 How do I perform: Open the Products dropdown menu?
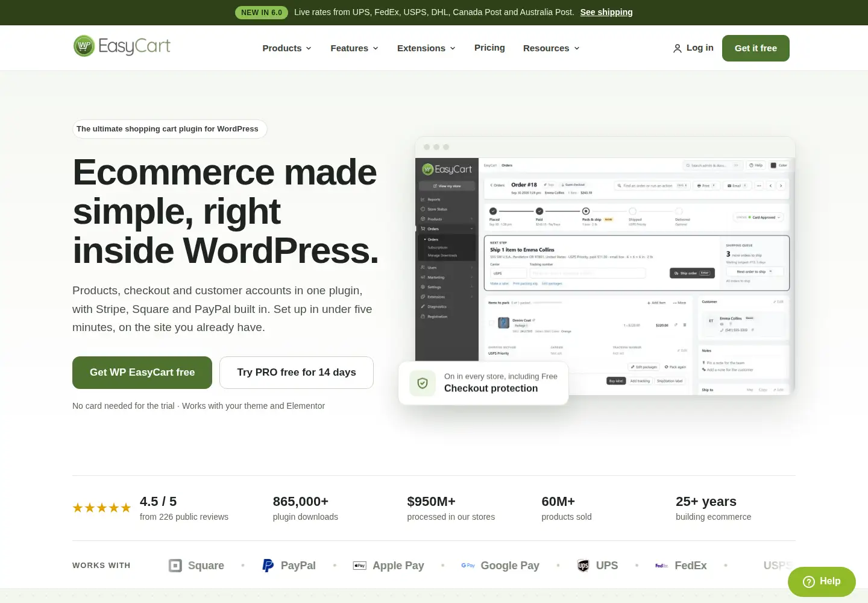[x=287, y=48]
